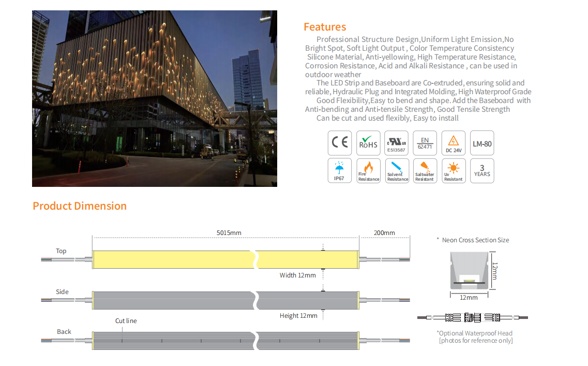Click the Solvent Resistance icon
Image resolution: width=588 pixels, height=366 pixels.
point(397,171)
